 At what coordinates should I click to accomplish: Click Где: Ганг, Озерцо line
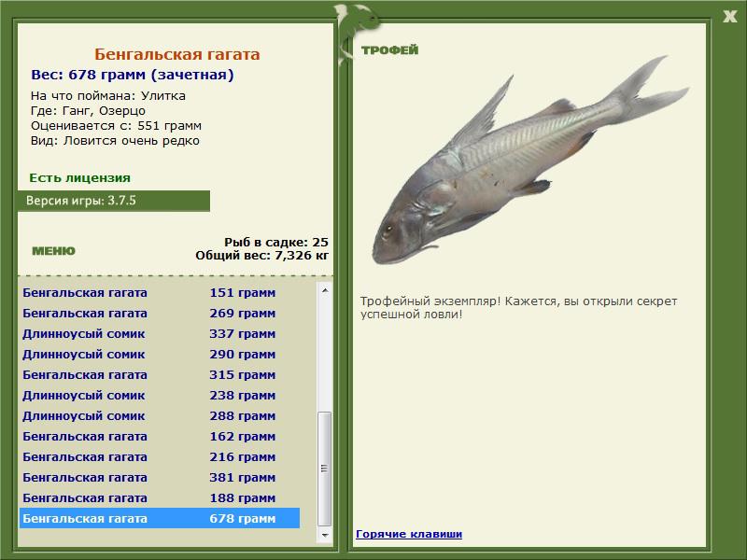tap(88, 111)
